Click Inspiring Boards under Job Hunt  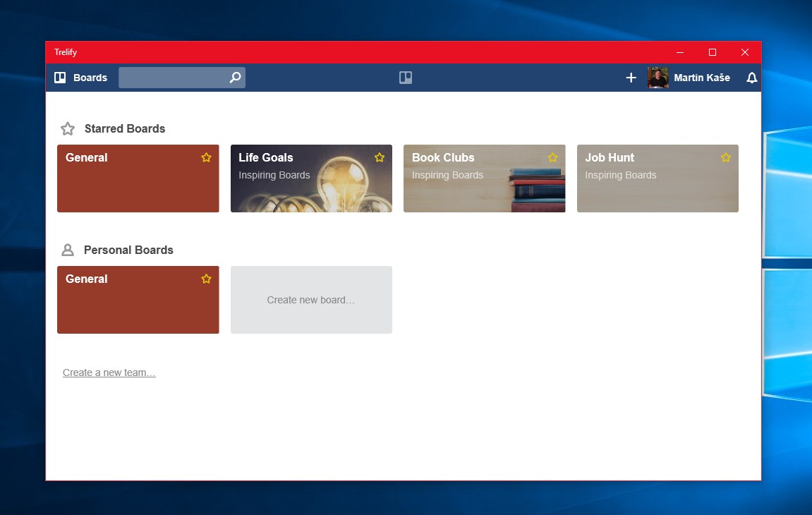click(620, 175)
